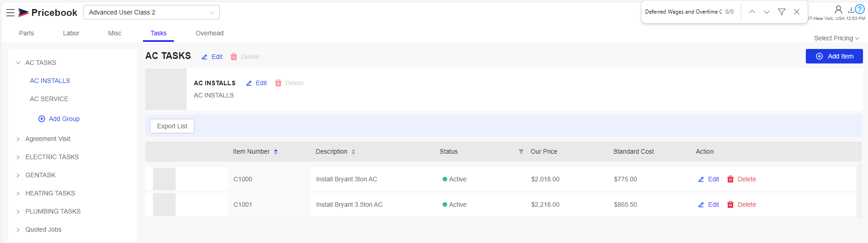Click the find bar search text field
The height and width of the screenshot is (243, 868).
683,12
